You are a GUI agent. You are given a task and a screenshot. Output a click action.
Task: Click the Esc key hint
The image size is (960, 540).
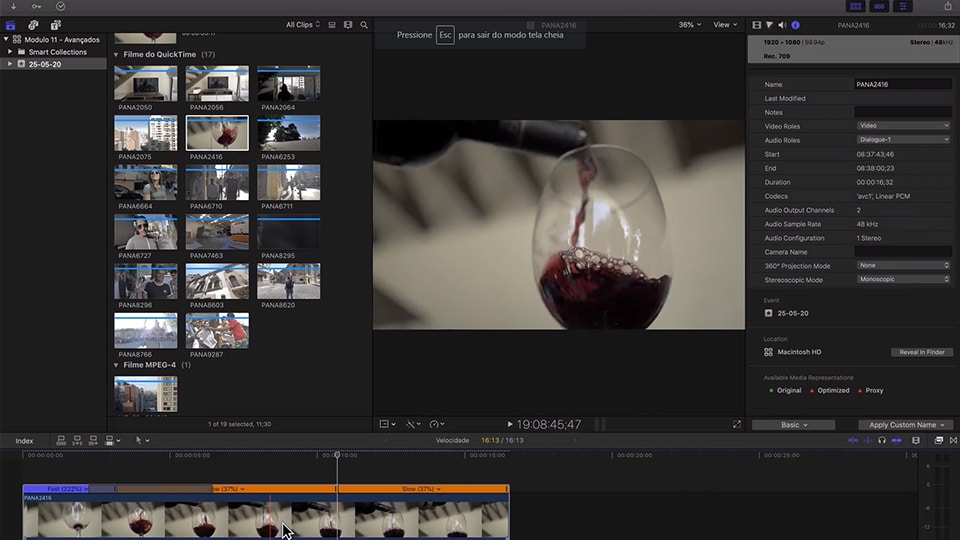tap(445, 35)
